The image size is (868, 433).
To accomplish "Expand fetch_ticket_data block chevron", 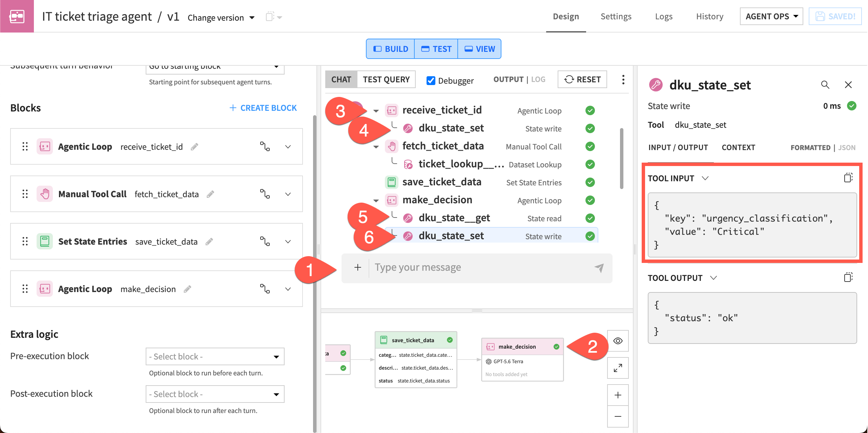I will click(x=288, y=194).
